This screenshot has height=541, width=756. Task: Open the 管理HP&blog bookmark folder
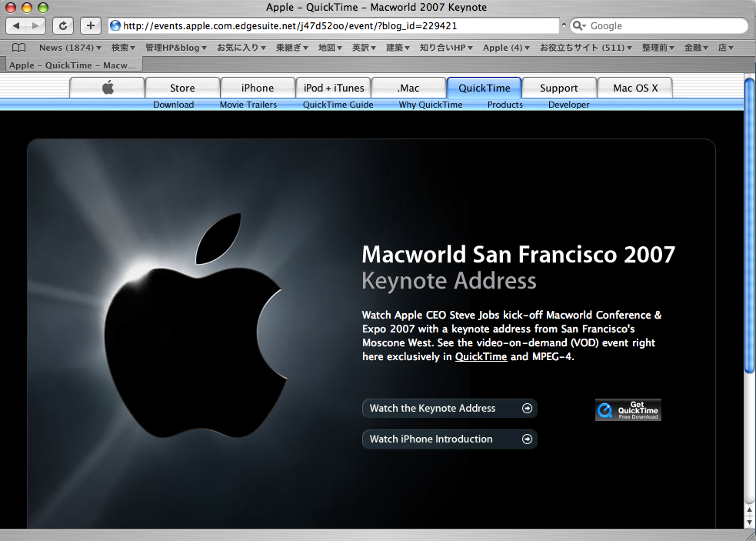[x=176, y=47]
